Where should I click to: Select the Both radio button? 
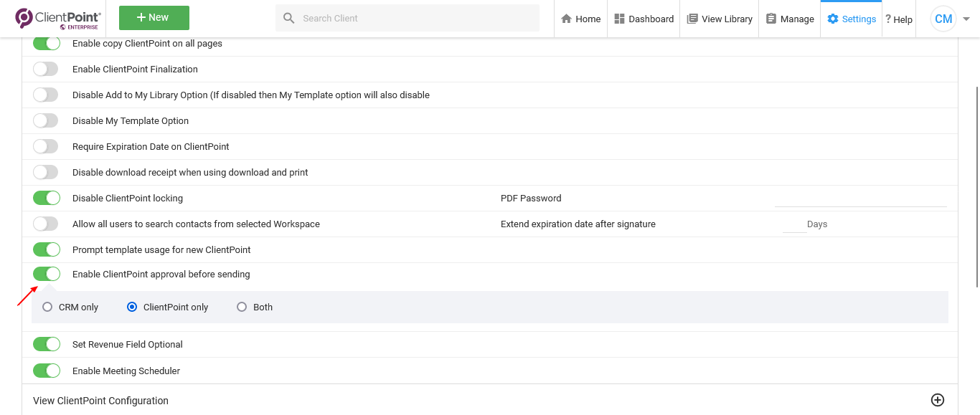tap(242, 307)
